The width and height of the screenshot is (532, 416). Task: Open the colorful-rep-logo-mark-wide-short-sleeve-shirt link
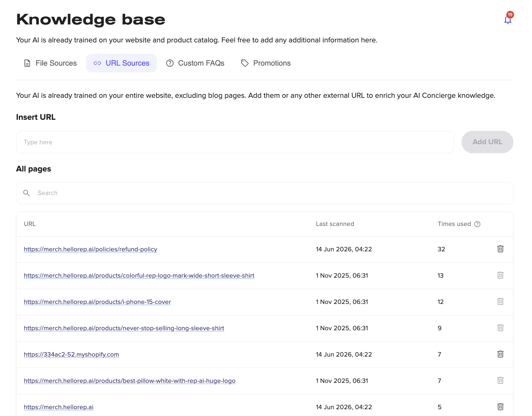tap(139, 276)
